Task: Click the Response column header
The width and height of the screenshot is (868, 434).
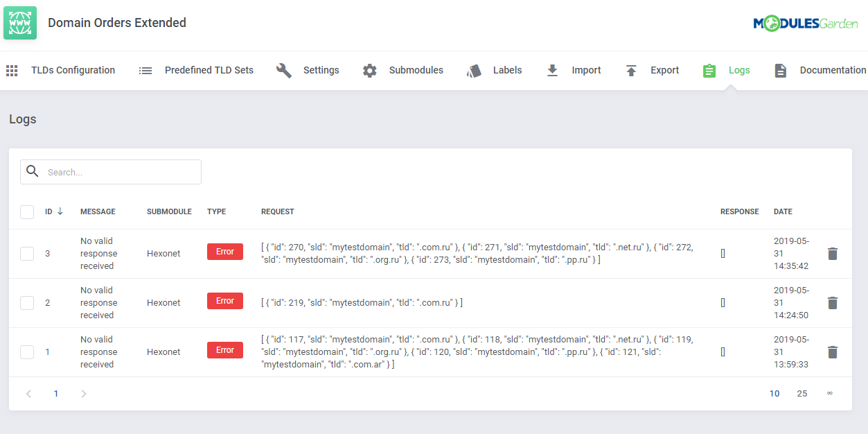Action: [x=739, y=211]
